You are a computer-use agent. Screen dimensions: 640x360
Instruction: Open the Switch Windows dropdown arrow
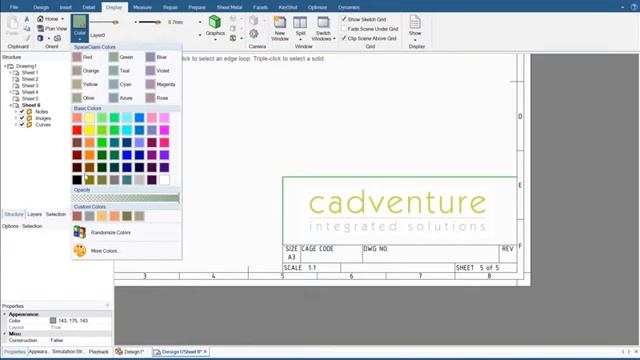tap(334, 39)
